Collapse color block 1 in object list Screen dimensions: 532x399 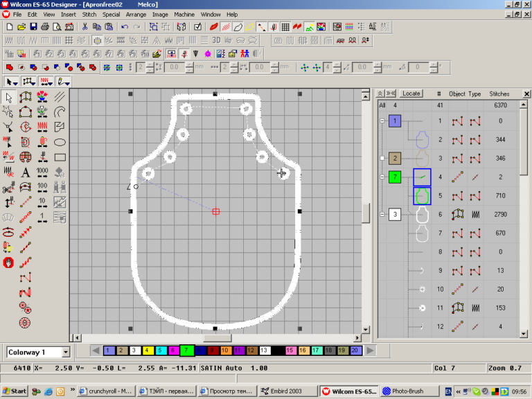380,121
